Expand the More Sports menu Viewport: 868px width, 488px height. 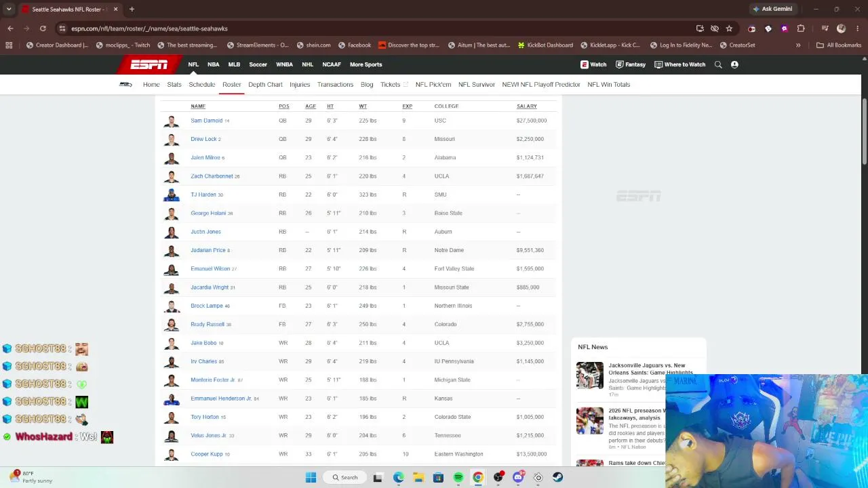point(366,64)
